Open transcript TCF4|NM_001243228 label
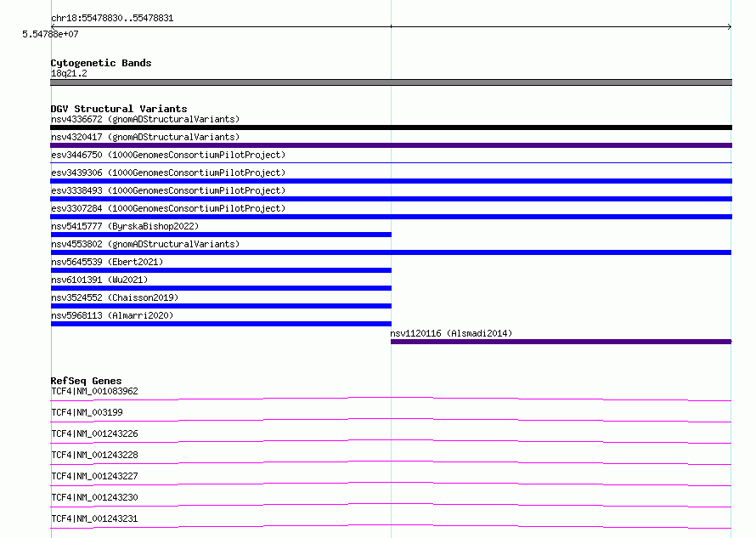 pos(94,455)
